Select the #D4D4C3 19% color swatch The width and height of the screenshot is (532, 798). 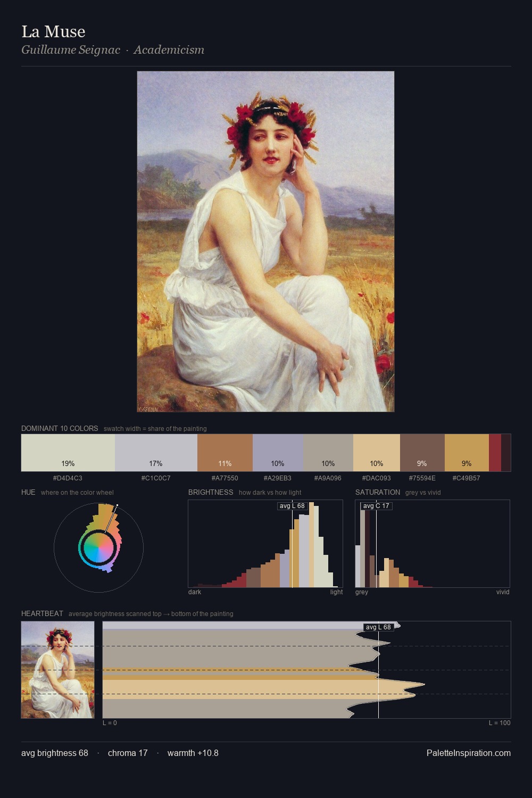pos(68,453)
